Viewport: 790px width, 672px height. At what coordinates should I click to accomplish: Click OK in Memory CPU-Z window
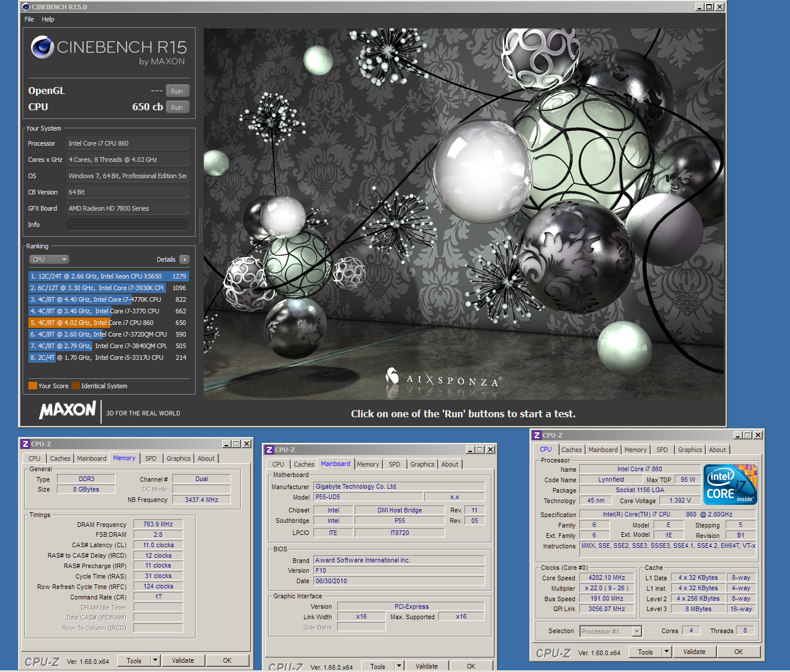(x=228, y=660)
